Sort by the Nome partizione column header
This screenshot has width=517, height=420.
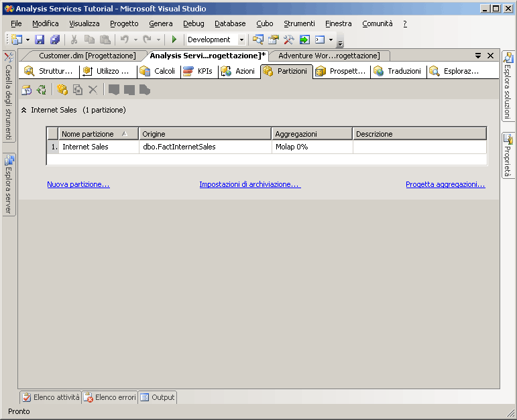[x=99, y=134]
